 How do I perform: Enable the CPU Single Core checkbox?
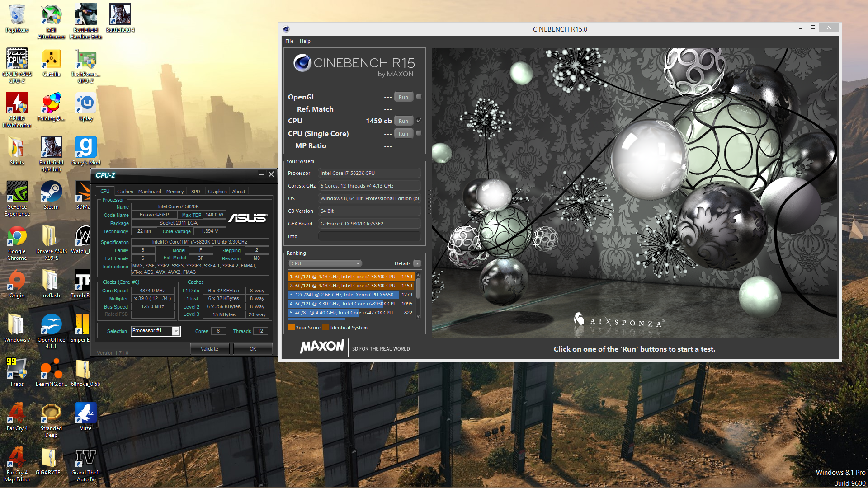coord(419,133)
